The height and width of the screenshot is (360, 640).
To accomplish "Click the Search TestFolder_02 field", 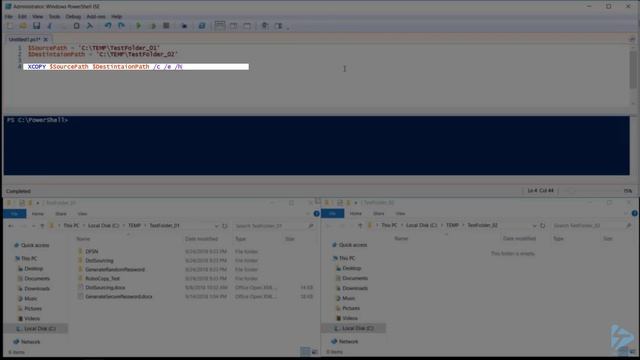I will click(x=592, y=225).
